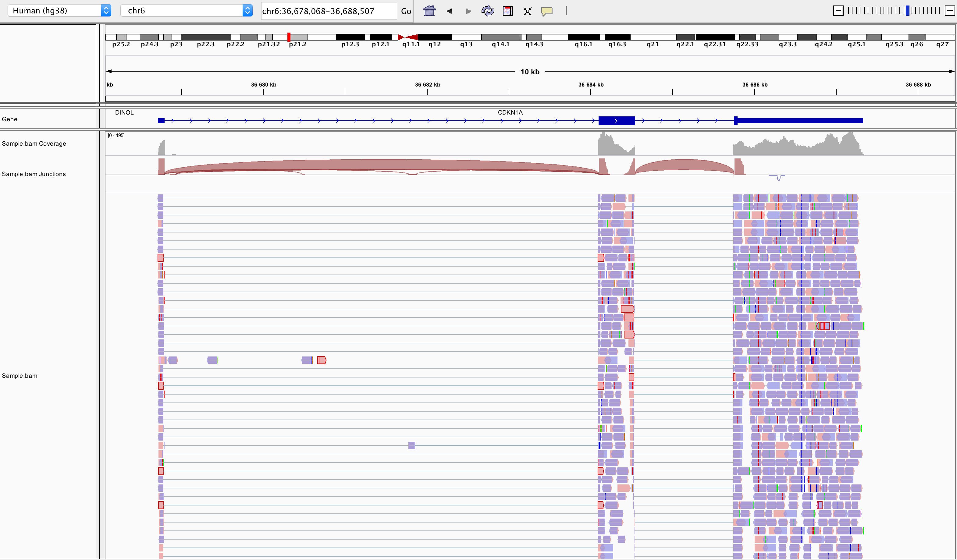Open the chr6 chromosome dropdown
957x560 pixels.
click(x=186, y=11)
